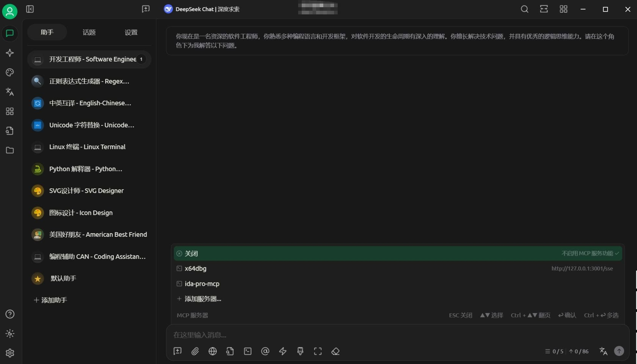Click the @ mention model icon
The height and width of the screenshot is (364, 637).
265,351
